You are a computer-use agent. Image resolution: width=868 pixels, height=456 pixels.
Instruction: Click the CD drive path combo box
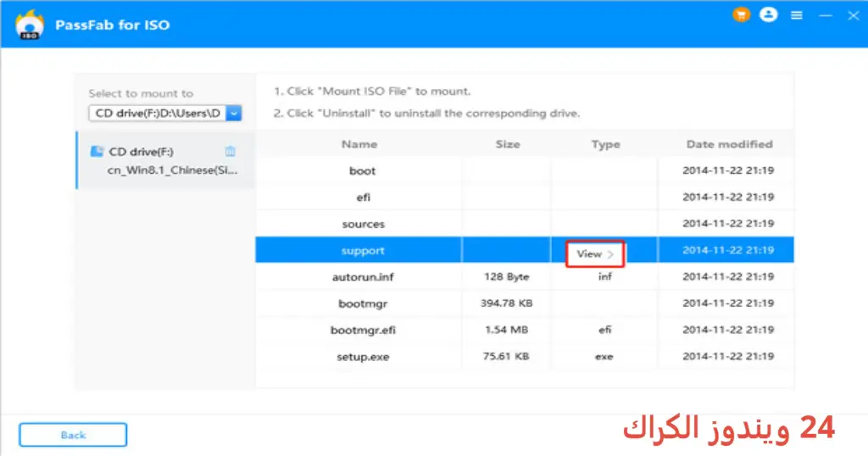point(165,113)
